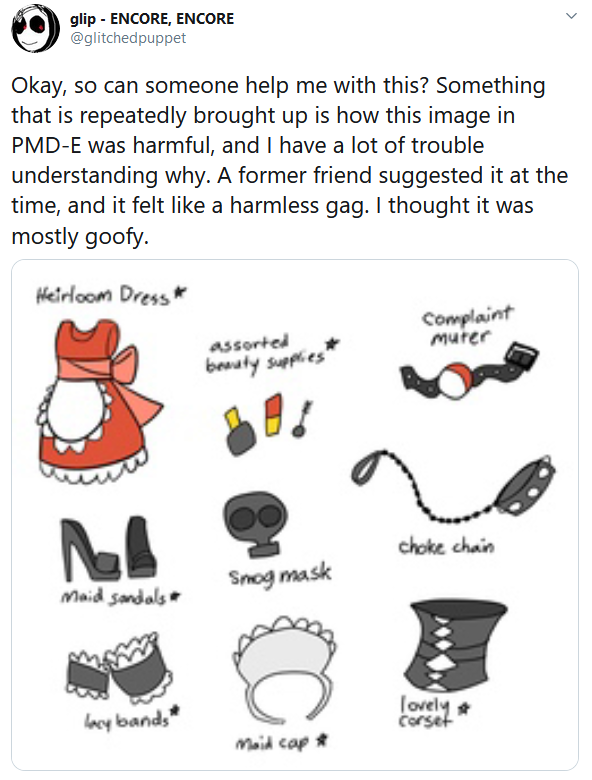Click the Complaint muter gag drawing
The height and width of the screenshot is (780, 592).
469,371
